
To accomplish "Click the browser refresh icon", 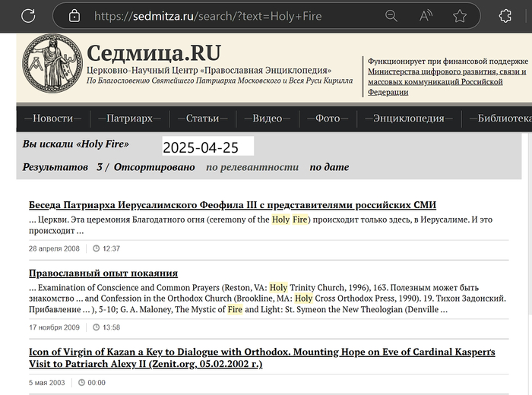I will click(x=28, y=16).
